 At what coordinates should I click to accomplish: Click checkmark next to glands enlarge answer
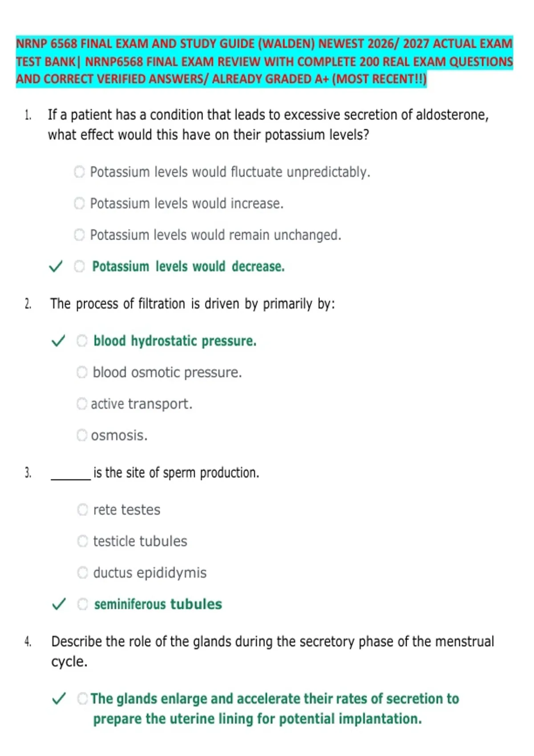tap(59, 698)
